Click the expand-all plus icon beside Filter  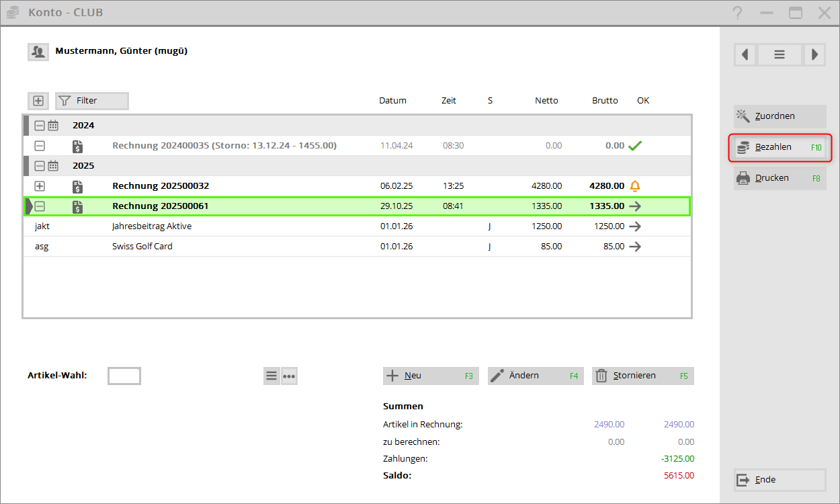click(x=38, y=101)
